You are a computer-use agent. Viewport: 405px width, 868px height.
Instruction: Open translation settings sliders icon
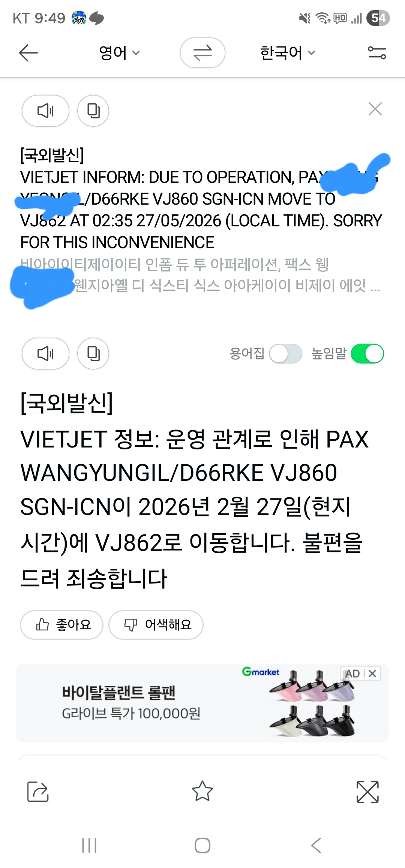pos(377,53)
